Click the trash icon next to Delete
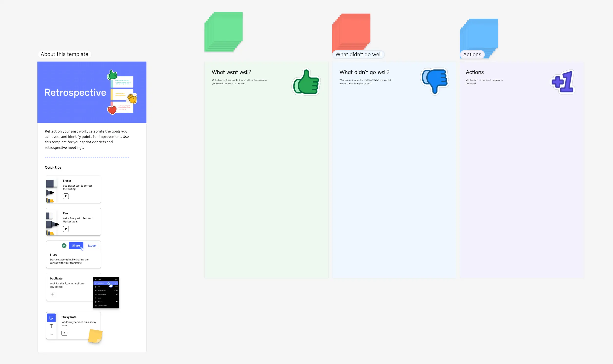 (x=96, y=302)
